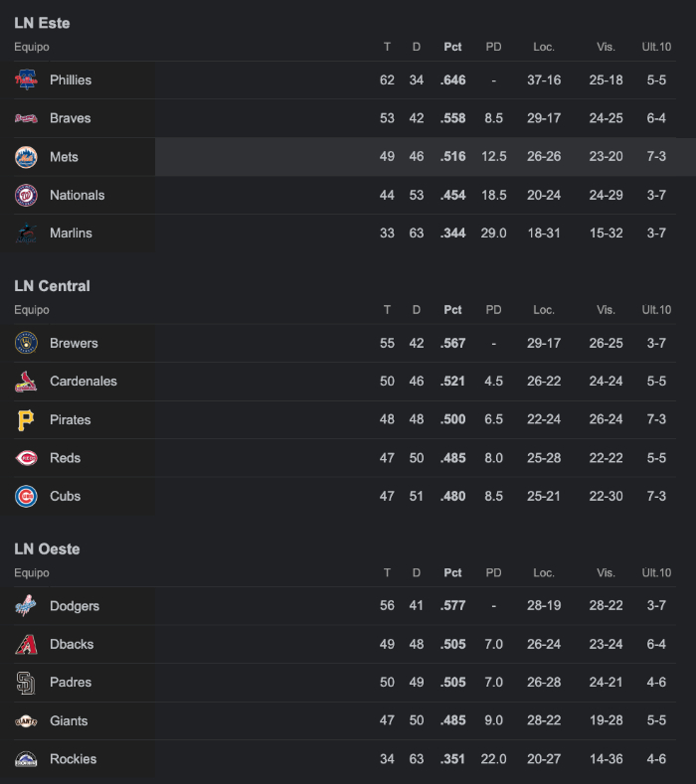Click PD header in LN Central table

pos(493,310)
